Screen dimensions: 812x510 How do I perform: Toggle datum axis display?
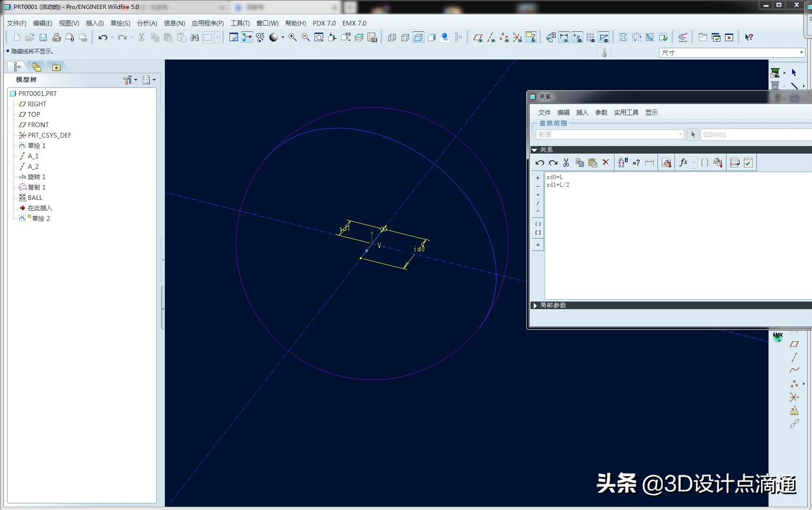tap(491, 37)
